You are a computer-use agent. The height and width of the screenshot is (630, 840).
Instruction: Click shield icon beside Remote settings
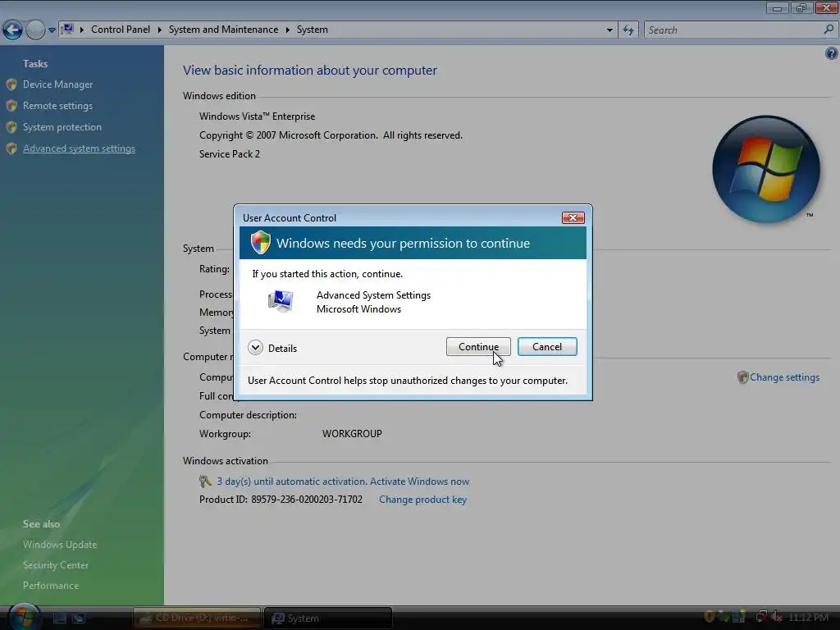click(11, 106)
